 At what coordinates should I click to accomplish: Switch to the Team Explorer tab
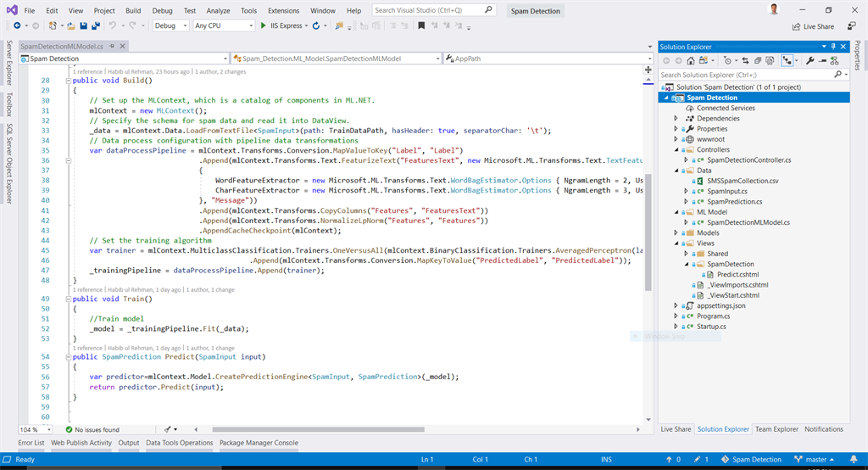point(776,429)
